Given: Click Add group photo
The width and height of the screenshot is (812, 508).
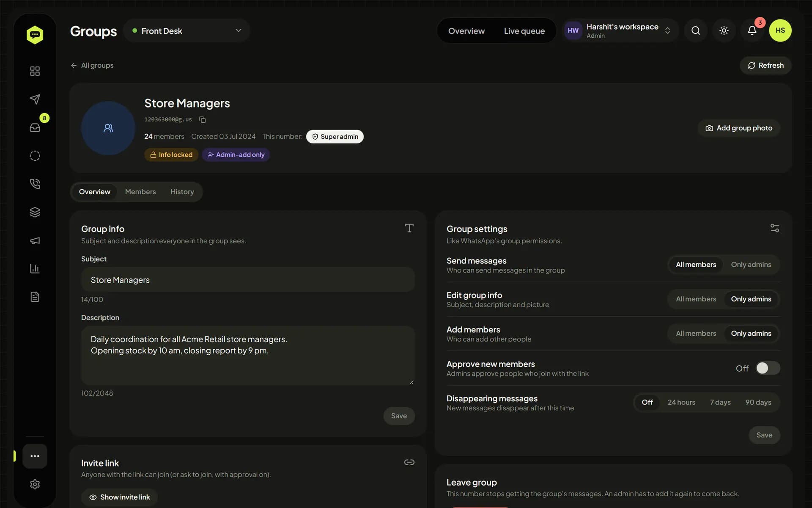Looking at the screenshot, I should pos(739,128).
